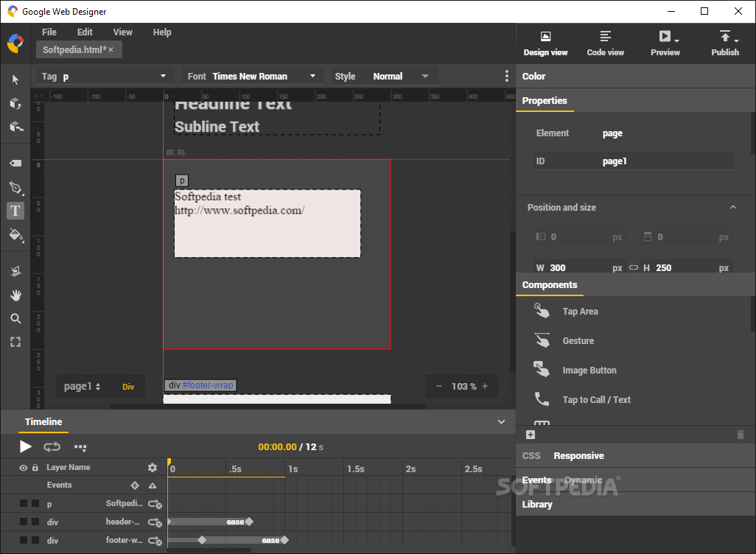Switch to Code view

(x=605, y=43)
